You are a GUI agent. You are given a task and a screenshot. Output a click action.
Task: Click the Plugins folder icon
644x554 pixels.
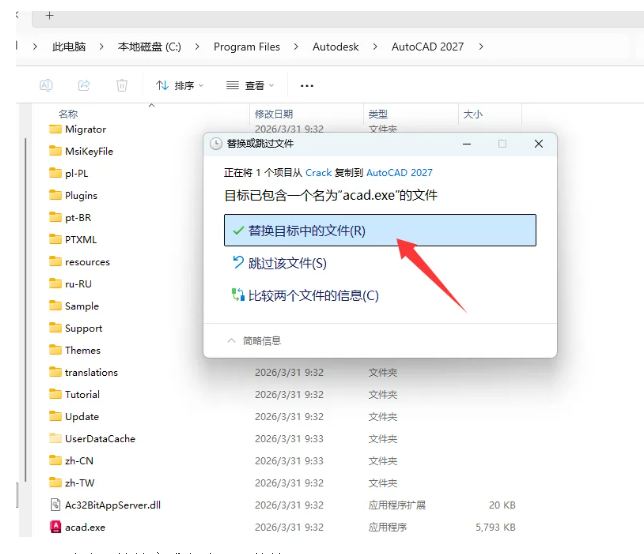[56, 196]
